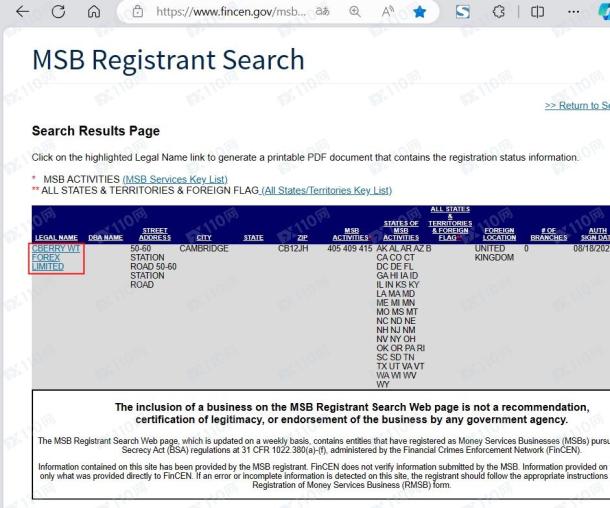This screenshot has height=508, width=610.
Task: Open the extensions puzzle icon
Action: pos(499,12)
